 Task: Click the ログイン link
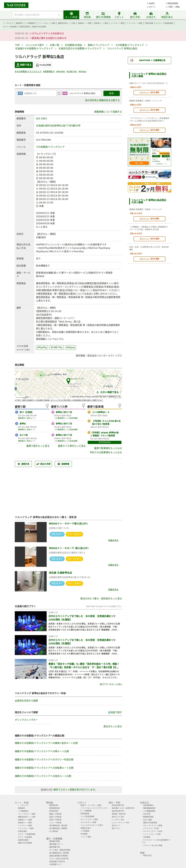[x=152, y=7]
